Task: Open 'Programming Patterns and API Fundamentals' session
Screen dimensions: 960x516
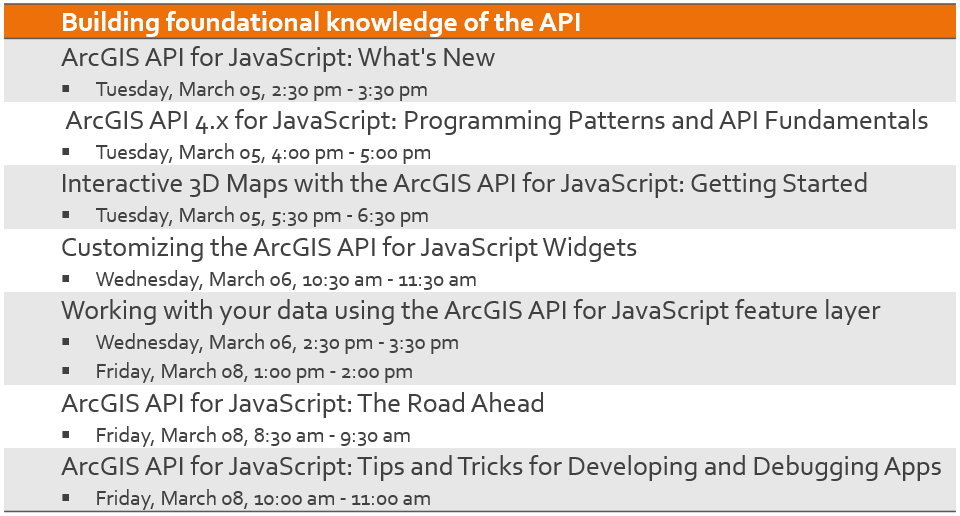Action: coord(497,121)
